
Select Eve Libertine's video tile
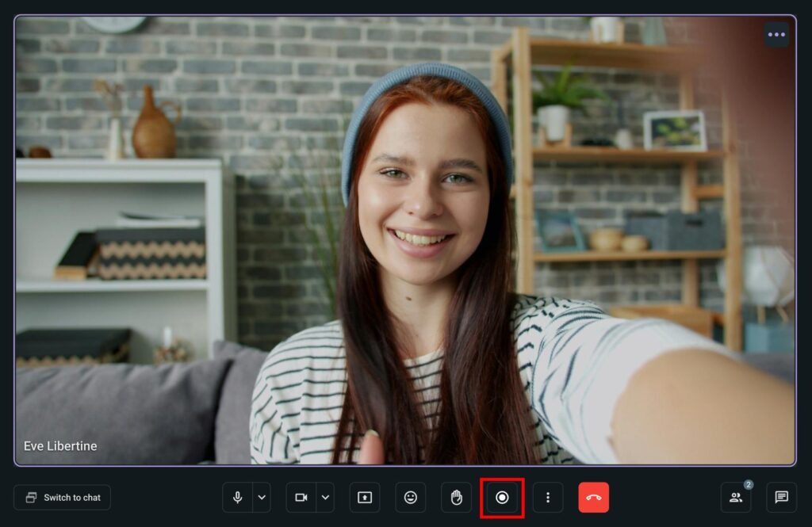pyautogui.click(x=404, y=238)
